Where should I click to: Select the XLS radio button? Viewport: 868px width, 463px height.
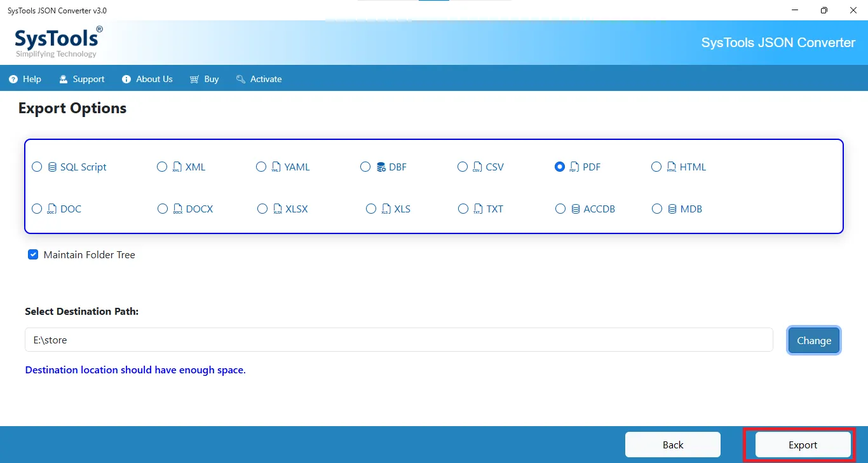pos(371,209)
